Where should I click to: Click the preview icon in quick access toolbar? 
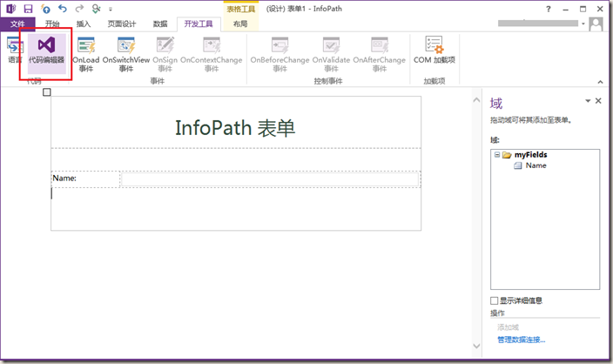pyautogui.click(x=96, y=9)
